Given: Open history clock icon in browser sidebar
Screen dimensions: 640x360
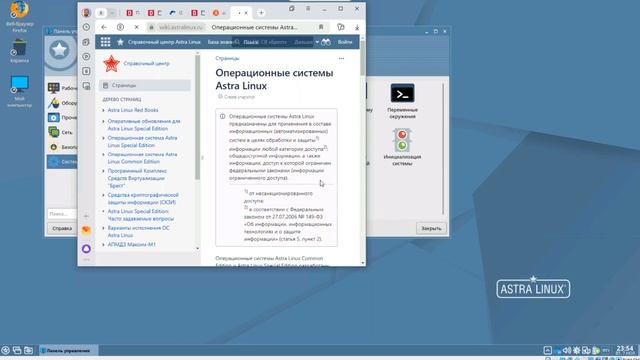Looking at the screenshot, I should tap(86, 27).
